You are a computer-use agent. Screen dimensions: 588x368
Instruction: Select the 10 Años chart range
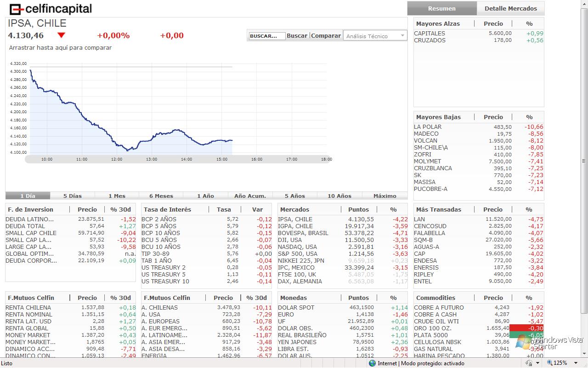point(339,196)
